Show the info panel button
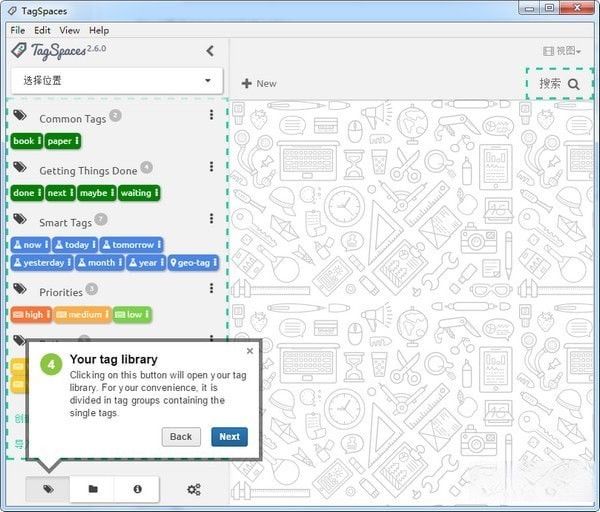 tap(137, 489)
